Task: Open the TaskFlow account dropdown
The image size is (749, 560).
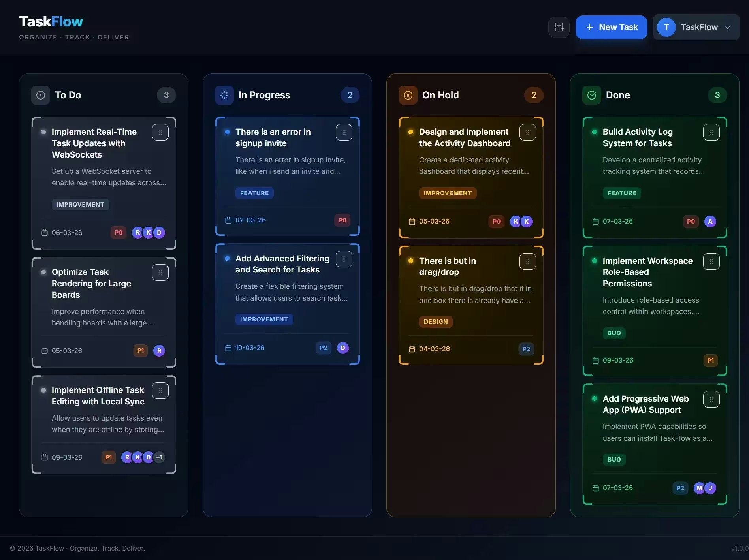Action: (728, 27)
